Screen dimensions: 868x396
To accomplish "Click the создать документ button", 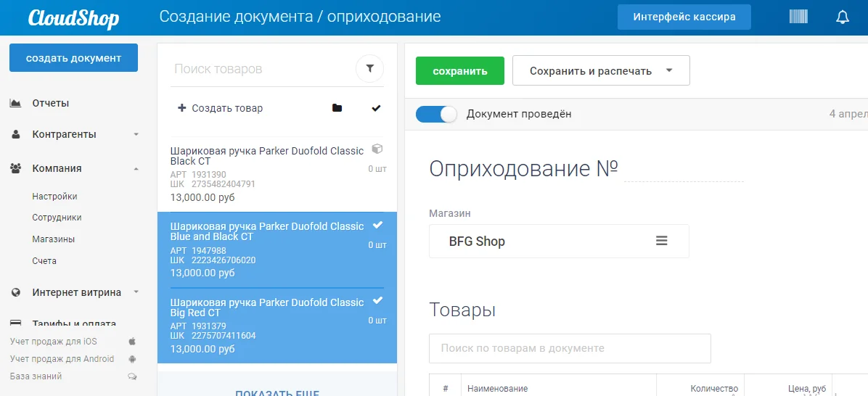I will coord(73,58).
